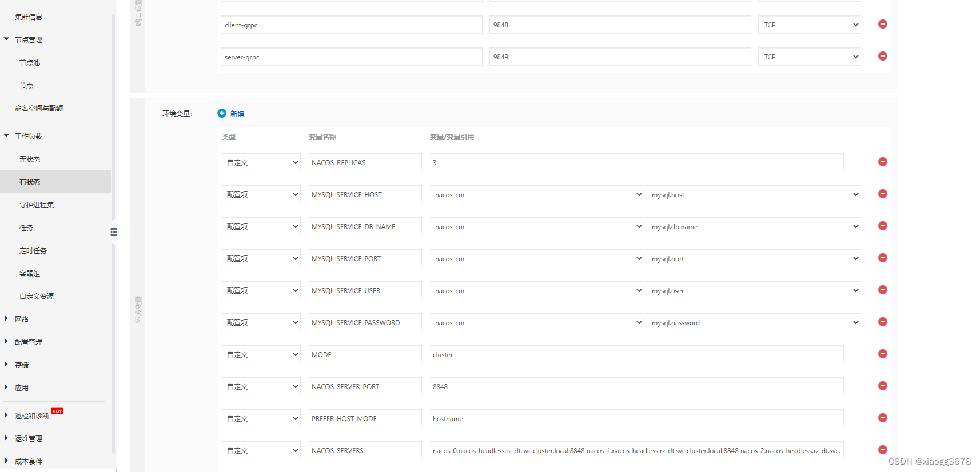
Task: Delete the NACOS_SERVERS variable row
Action: click(882, 450)
